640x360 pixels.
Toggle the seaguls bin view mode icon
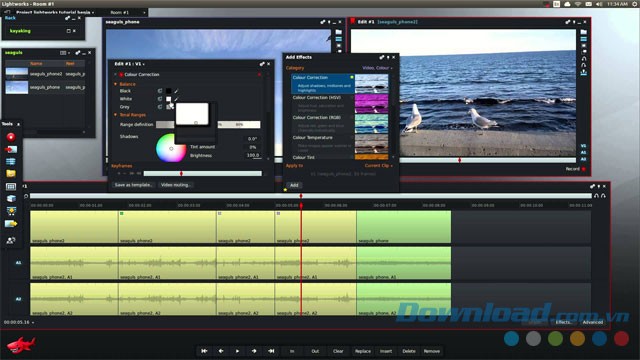63,53
